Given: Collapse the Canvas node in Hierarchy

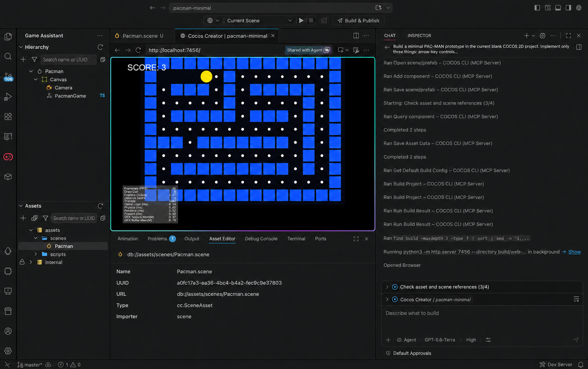Looking at the screenshot, I should point(36,79).
